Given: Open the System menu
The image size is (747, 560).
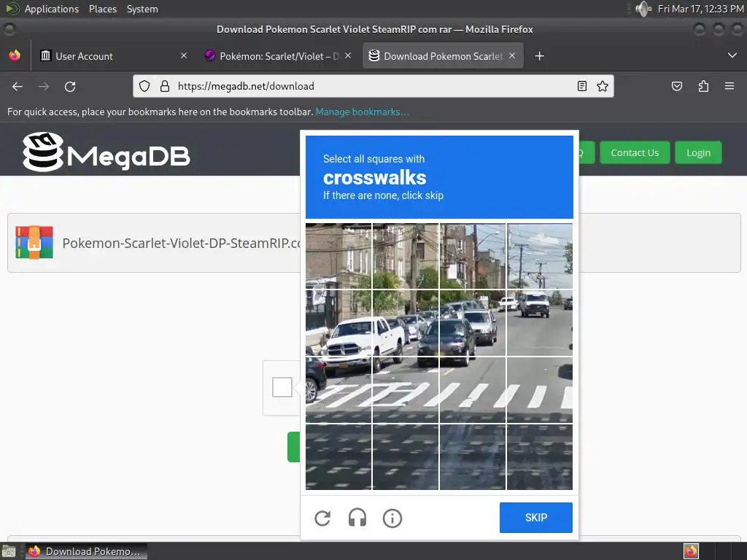Looking at the screenshot, I should click(x=142, y=9).
